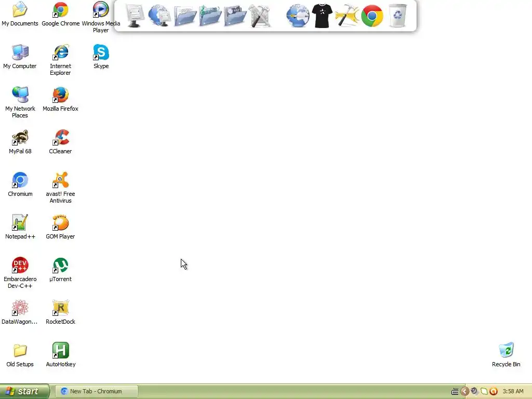Open the globe-with-monitor network icon in dock
532x399 pixels.
tap(160, 16)
